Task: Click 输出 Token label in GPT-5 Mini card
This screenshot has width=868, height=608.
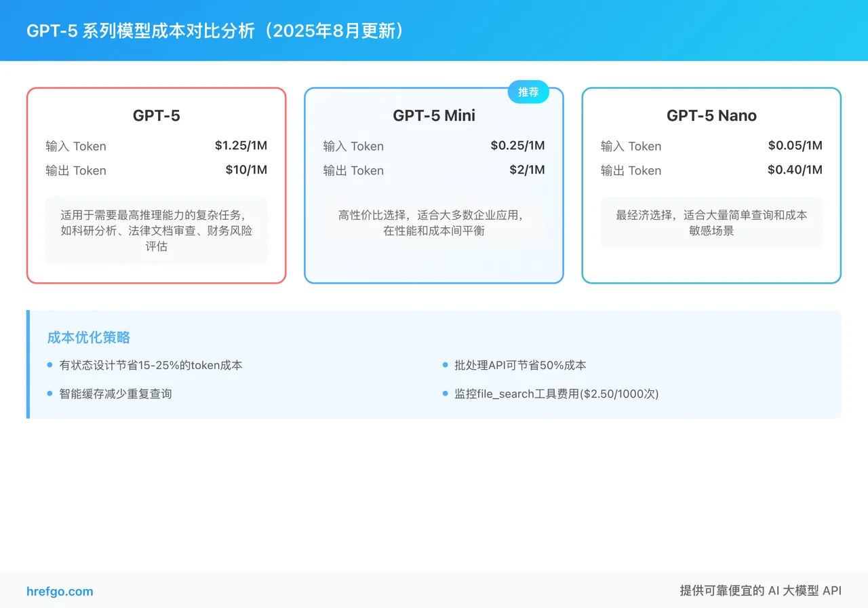Action: 353,170
